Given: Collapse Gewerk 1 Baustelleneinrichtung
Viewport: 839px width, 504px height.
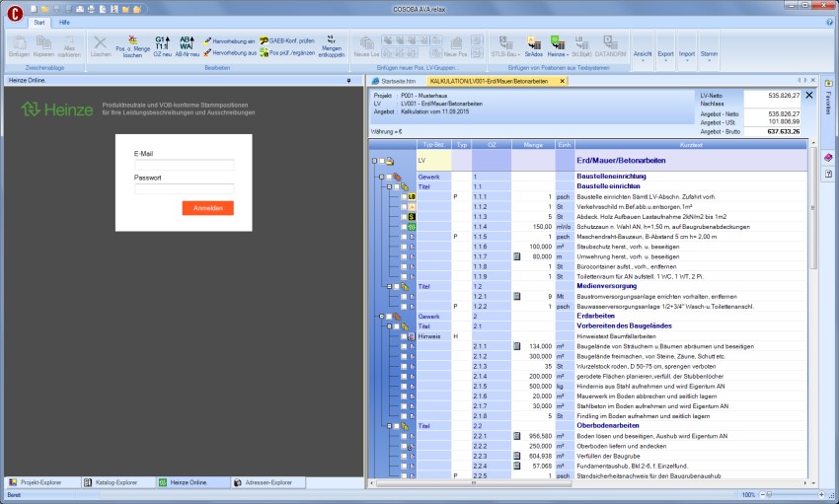Looking at the screenshot, I should click(x=382, y=177).
